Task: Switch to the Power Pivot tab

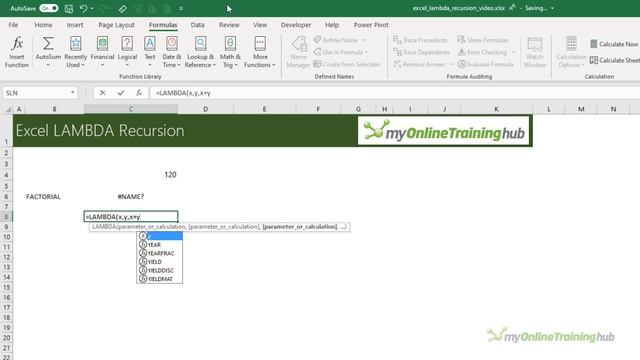Action: pos(371,25)
